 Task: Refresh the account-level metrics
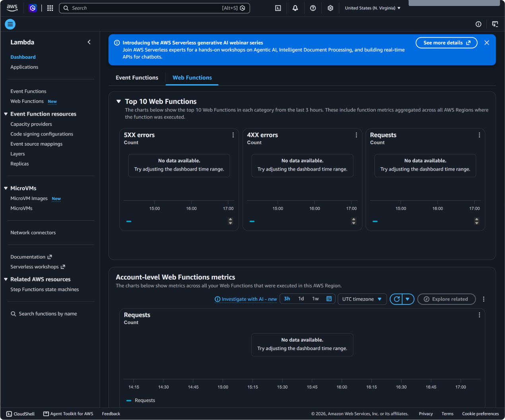coord(396,299)
